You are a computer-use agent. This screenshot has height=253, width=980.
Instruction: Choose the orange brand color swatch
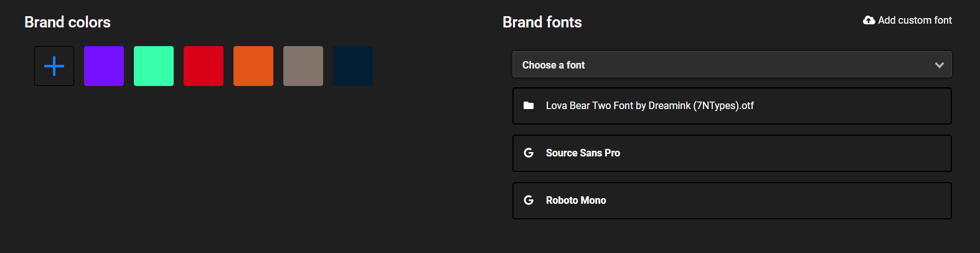coord(253,66)
